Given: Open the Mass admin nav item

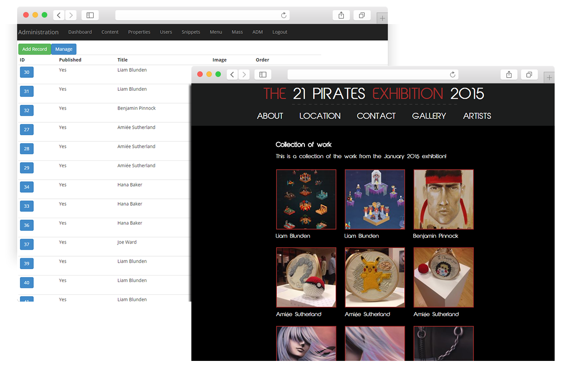Looking at the screenshot, I should tap(237, 32).
